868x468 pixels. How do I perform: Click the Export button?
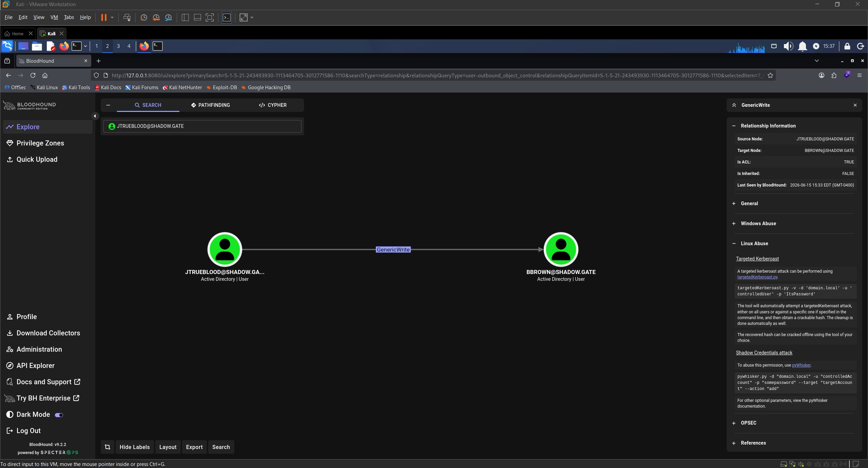tap(194, 447)
